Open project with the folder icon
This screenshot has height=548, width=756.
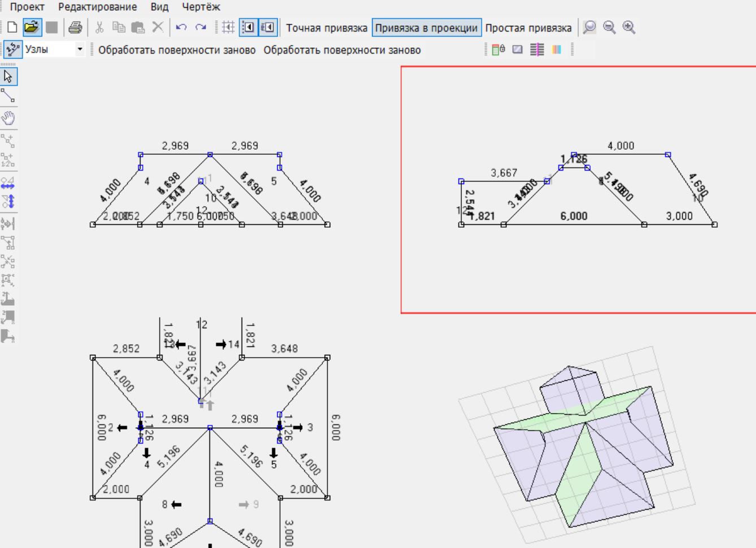[x=32, y=27]
